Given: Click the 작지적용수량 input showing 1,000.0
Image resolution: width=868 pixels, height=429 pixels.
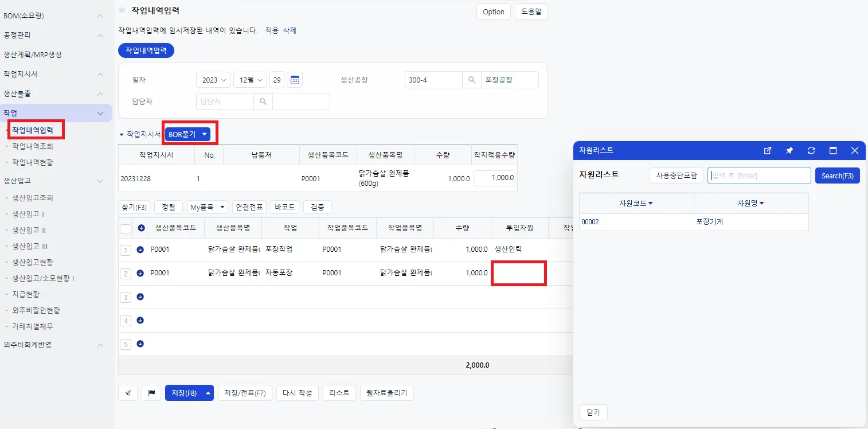Looking at the screenshot, I should pyautogui.click(x=494, y=178).
